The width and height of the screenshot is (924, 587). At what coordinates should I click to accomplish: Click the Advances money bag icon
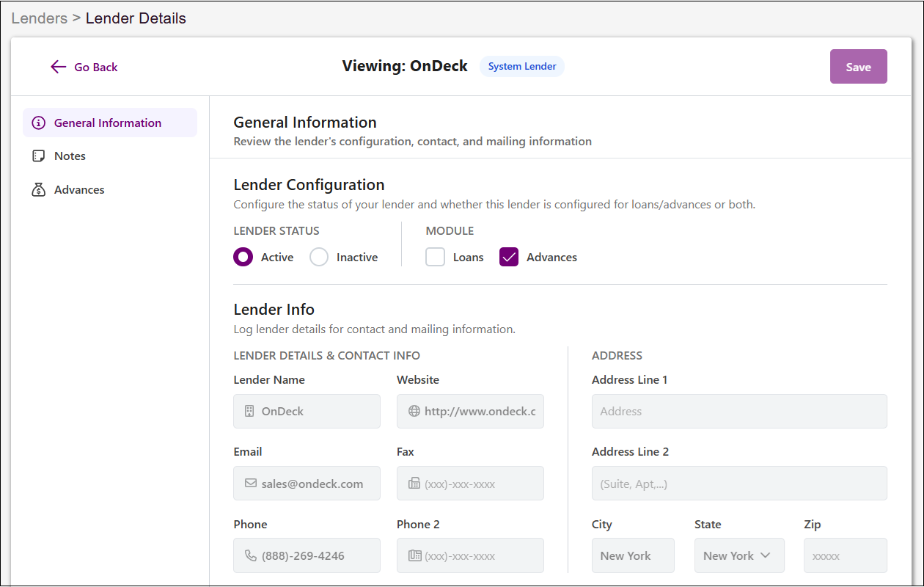pos(39,190)
